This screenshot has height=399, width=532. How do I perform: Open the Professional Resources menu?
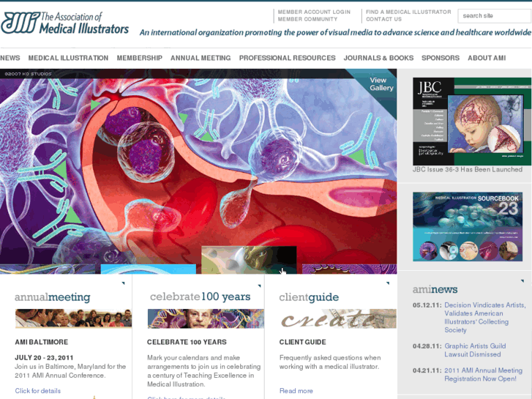[x=287, y=58]
